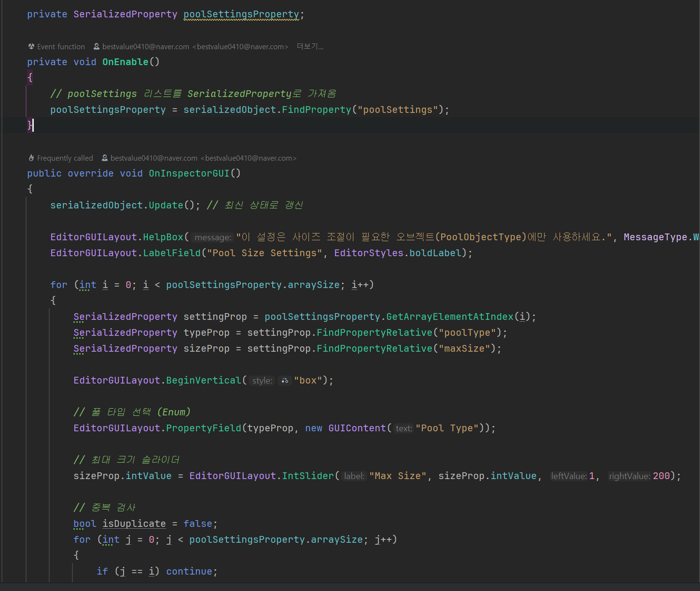Click the leftValue: inlay hint

tap(569, 476)
